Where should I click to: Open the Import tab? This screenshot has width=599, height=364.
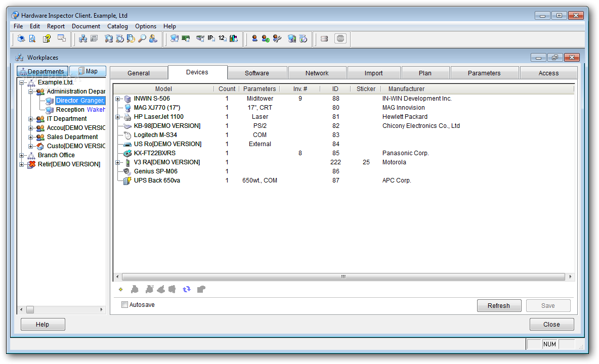pyautogui.click(x=373, y=73)
